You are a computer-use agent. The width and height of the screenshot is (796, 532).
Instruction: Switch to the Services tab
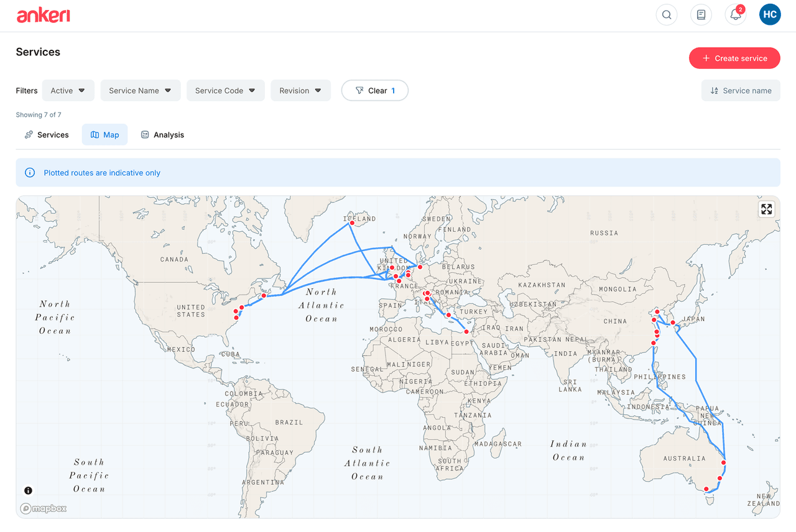pyautogui.click(x=46, y=134)
